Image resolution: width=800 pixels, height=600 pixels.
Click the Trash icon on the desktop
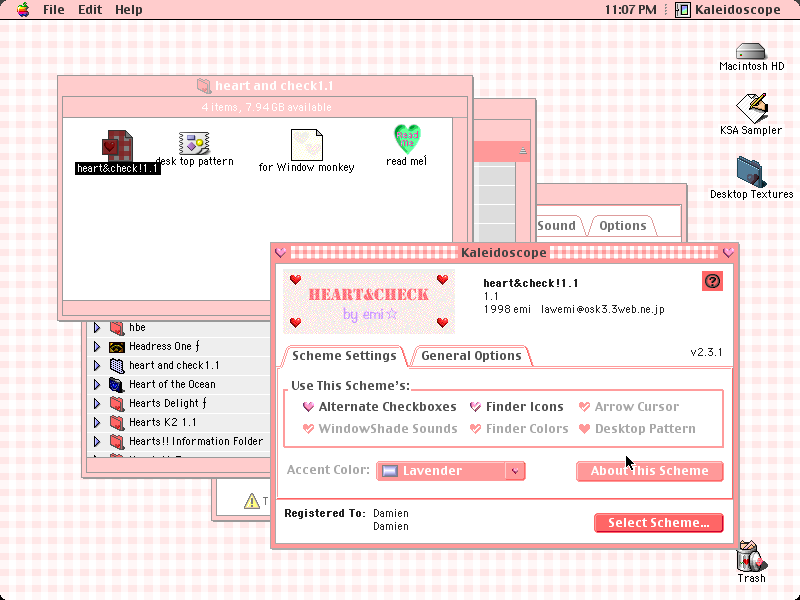(x=751, y=556)
